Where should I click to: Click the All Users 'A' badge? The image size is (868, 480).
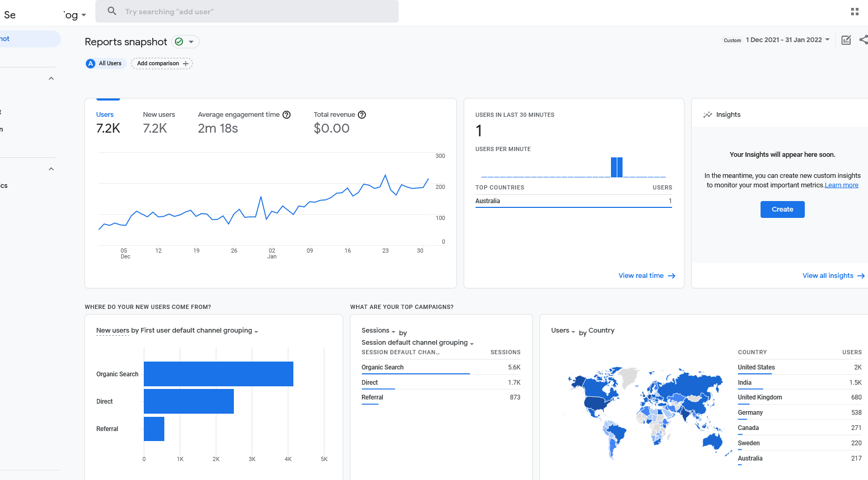pos(91,64)
